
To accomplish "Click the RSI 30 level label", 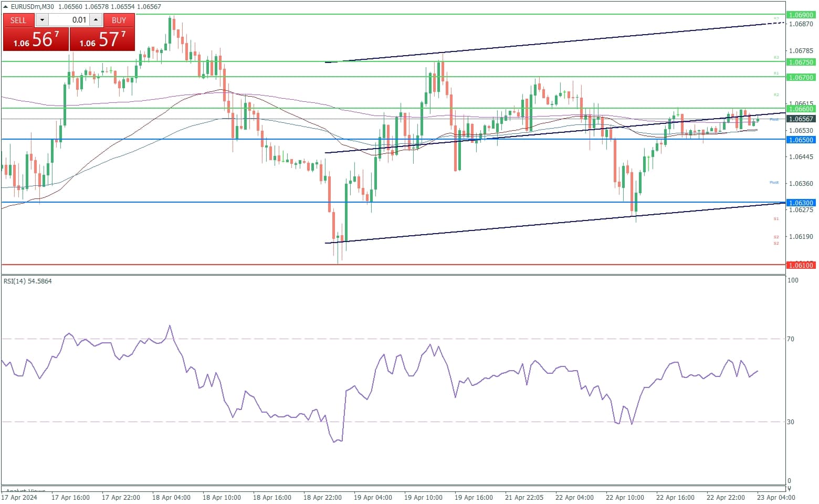I will coord(791,422).
